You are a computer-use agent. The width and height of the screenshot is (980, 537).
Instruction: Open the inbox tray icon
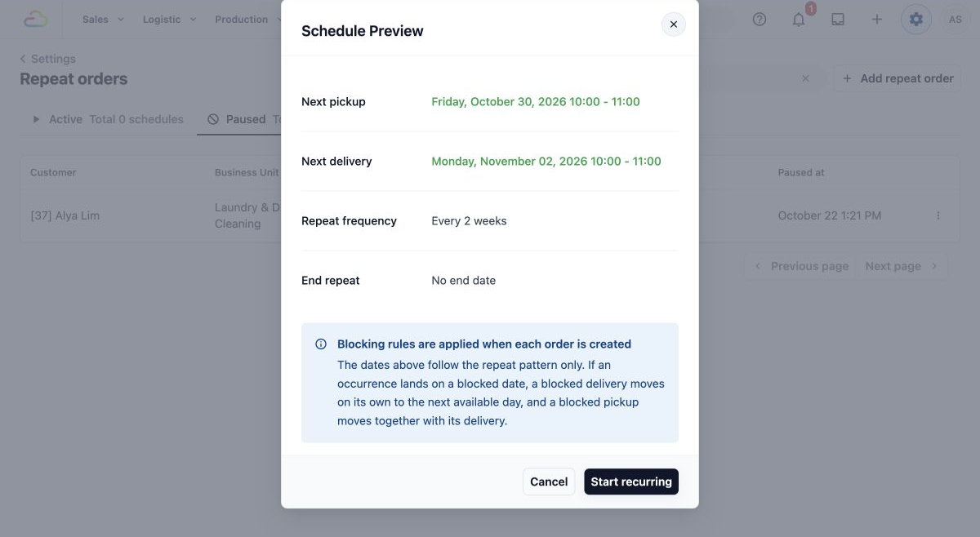(838, 19)
